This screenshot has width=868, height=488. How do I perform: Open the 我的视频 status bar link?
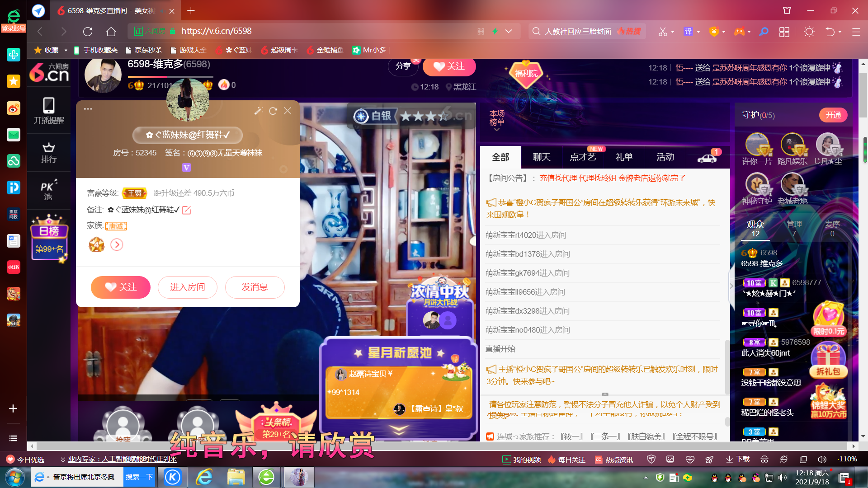522,460
